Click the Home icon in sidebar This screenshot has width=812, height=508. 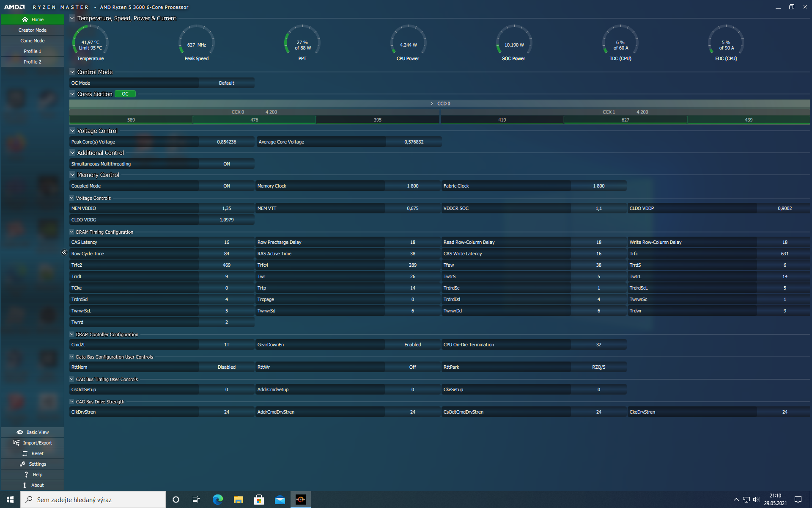point(25,19)
